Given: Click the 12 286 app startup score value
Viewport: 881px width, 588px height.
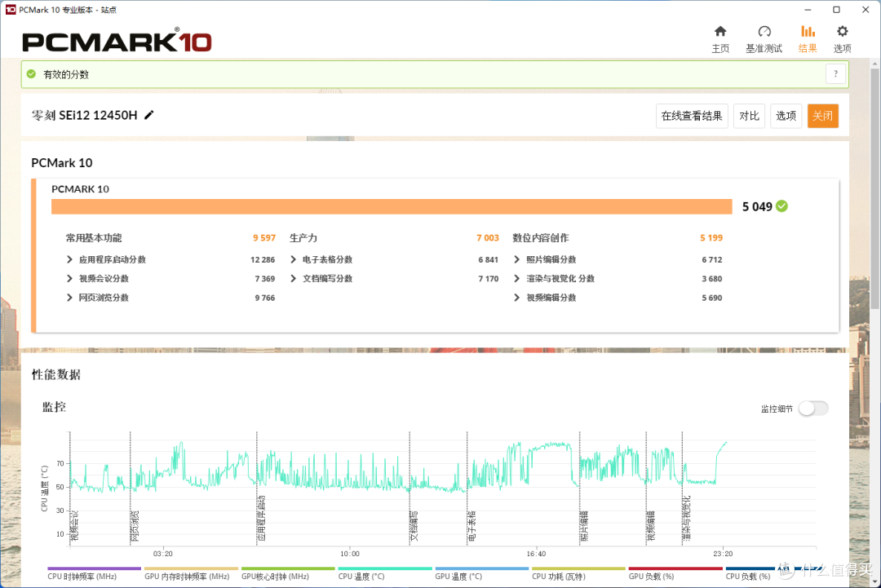Looking at the screenshot, I should click(x=263, y=259).
